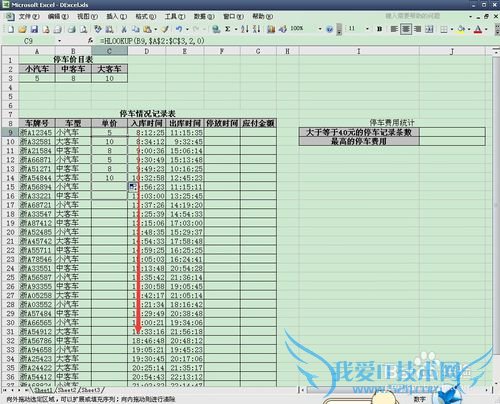Viewport: 500px width, 404px height.
Task: Click the Sort Ascending icon
Action: coord(245,29)
